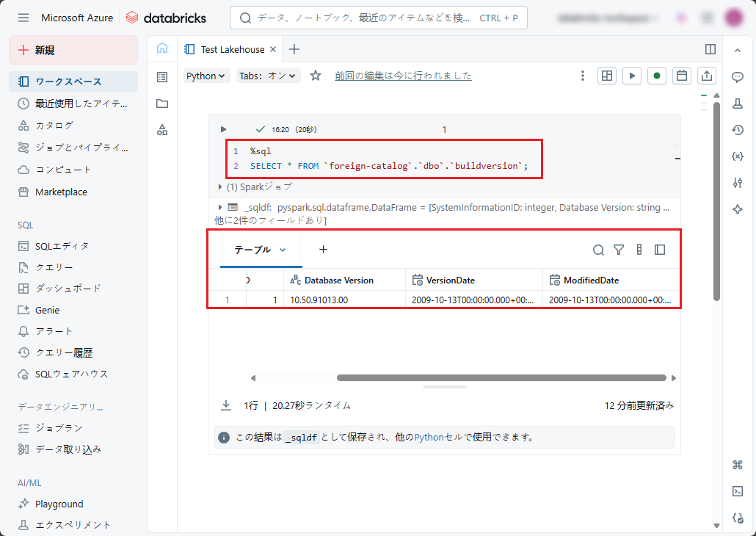Click the download results icon
The image size is (756, 536).
pos(226,405)
